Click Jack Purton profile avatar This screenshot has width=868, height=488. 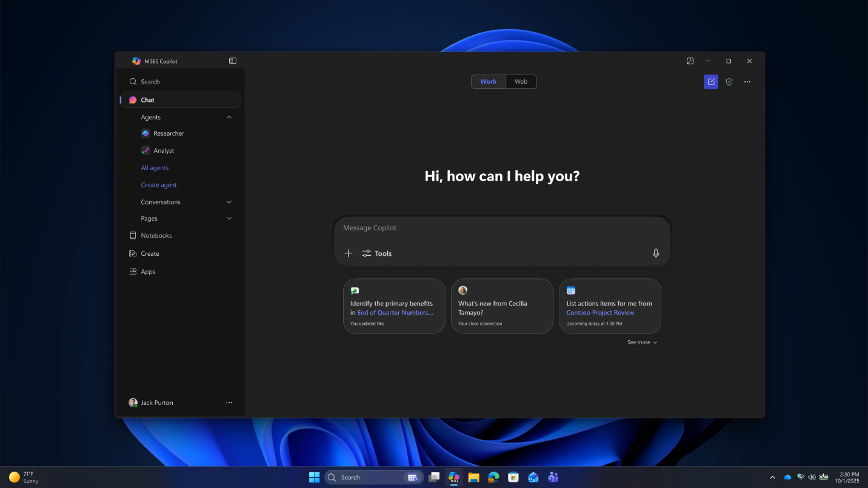tap(133, 403)
